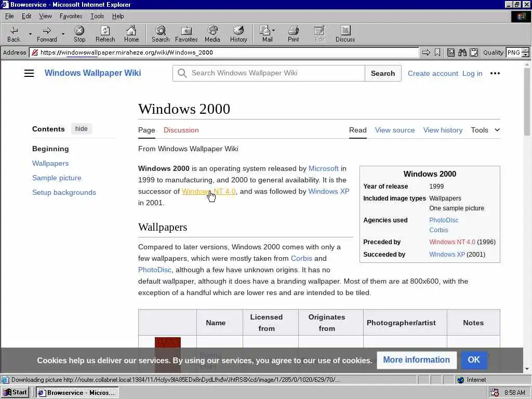
Task: Click the Mail toolbar icon
Action: (265, 34)
